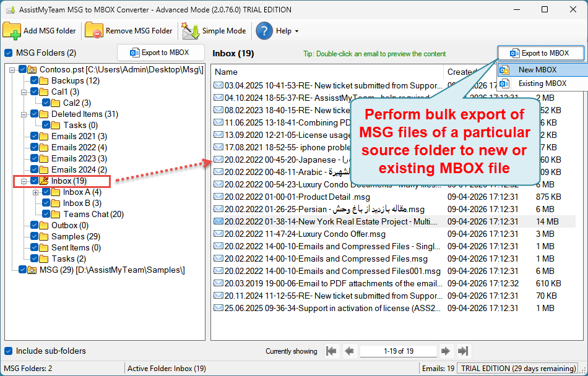The width and height of the screenshot is (588, 376).
Task: Select the Remove MSG Folder tool
Action: (130, 30)
